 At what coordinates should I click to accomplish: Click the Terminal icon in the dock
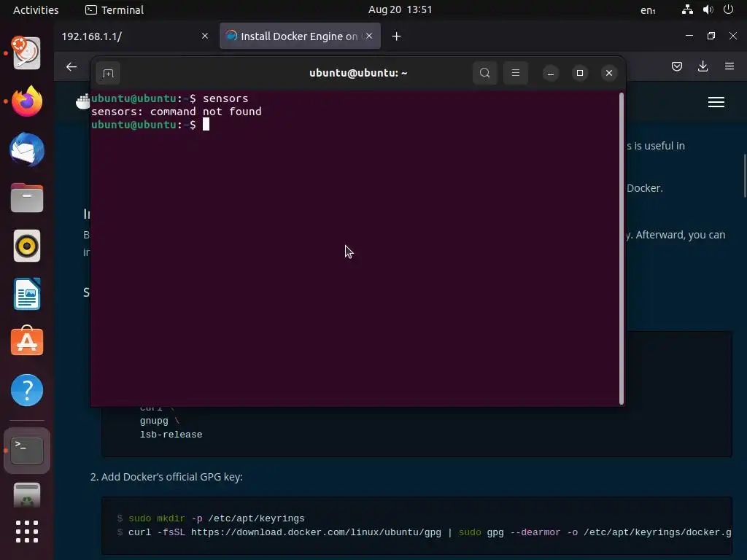tap(27, 451)
